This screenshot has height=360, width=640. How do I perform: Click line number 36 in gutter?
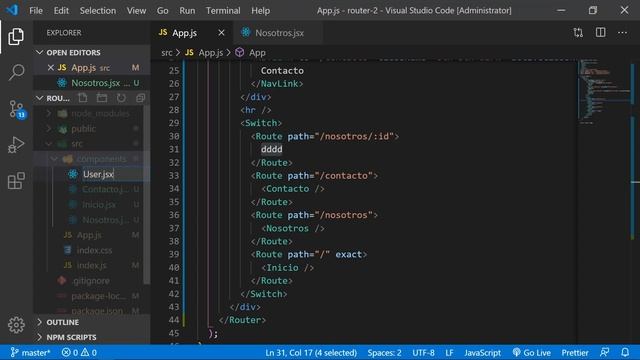click(x=174, y=215)
